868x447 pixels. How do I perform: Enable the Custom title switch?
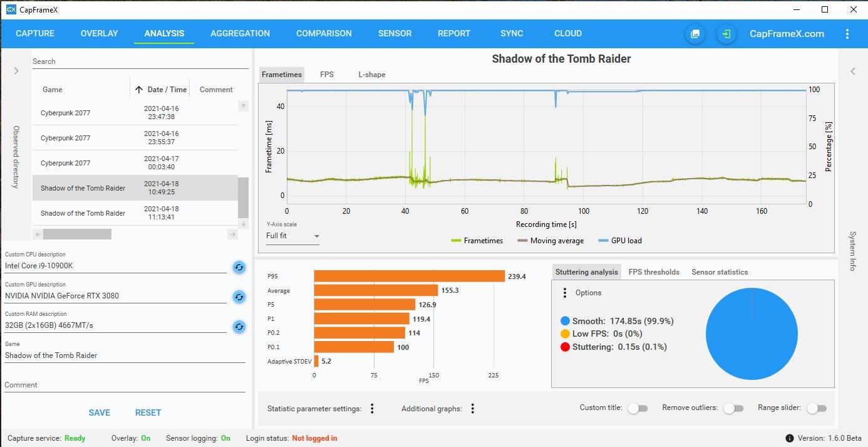638,408
